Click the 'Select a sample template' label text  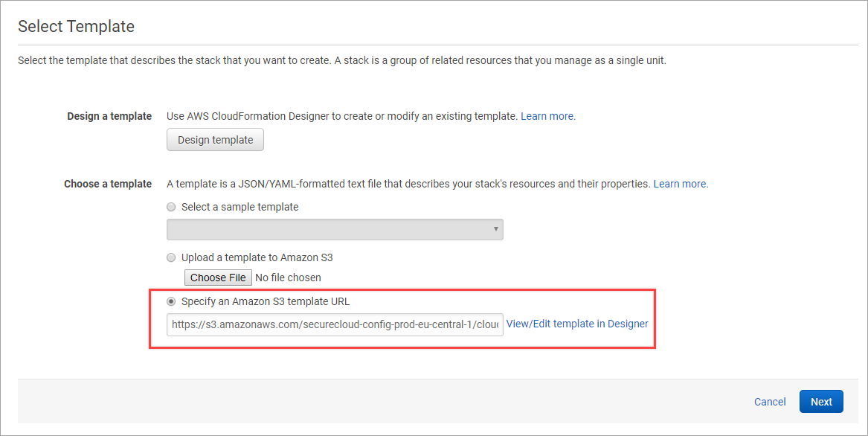[239, 207]
